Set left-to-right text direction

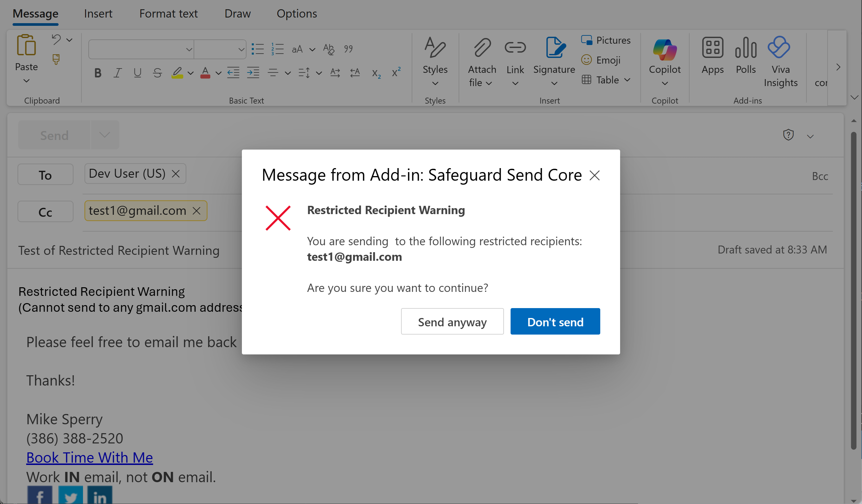point(335,73)
